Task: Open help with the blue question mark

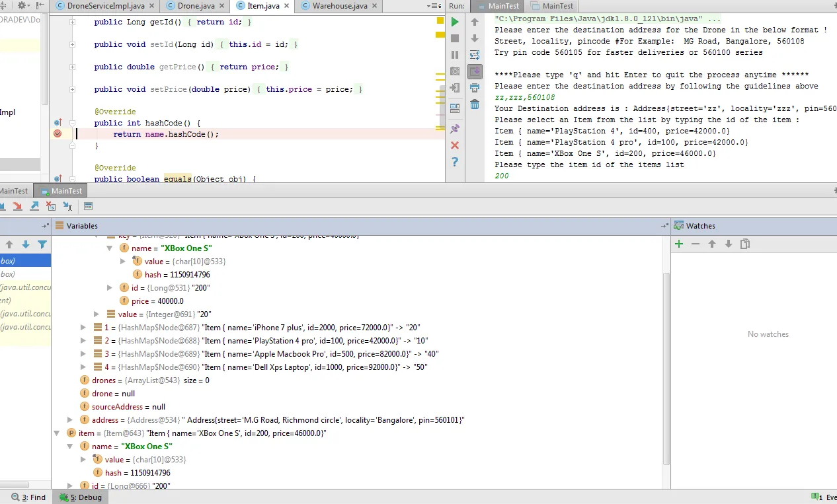Action: [455, 162]
